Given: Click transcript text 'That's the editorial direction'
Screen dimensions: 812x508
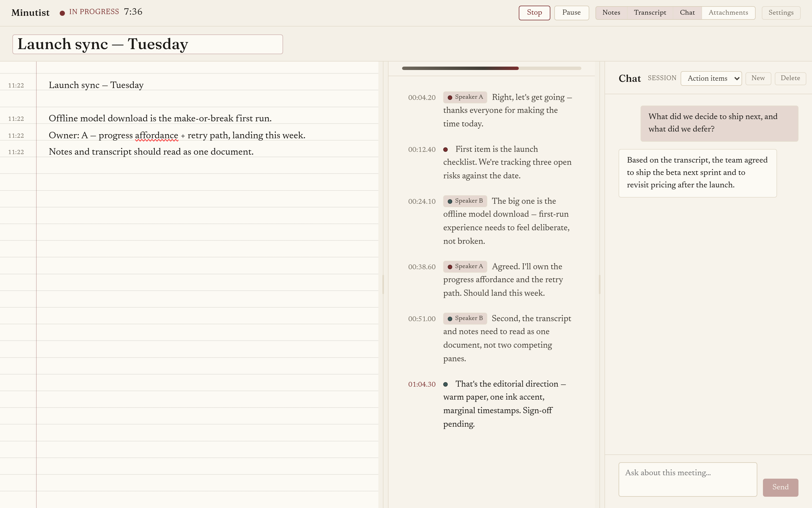Looking at the screenshot, I should pos(504,404).
